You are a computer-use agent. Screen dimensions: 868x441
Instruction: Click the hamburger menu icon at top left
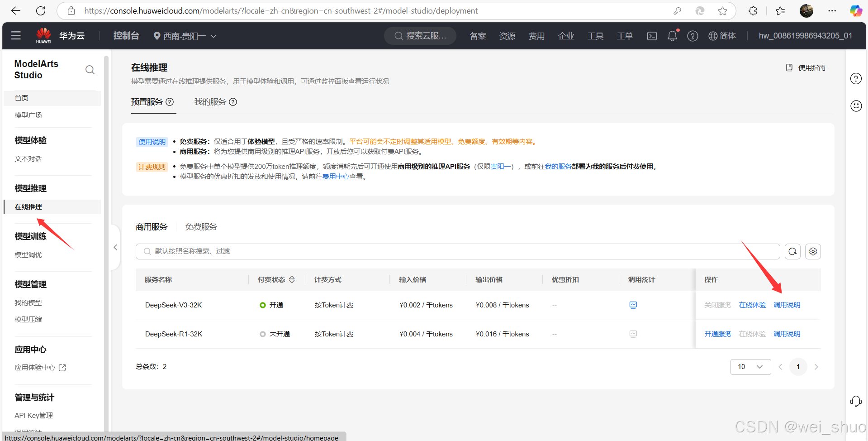pyautogui.click(x=16, y=35)
